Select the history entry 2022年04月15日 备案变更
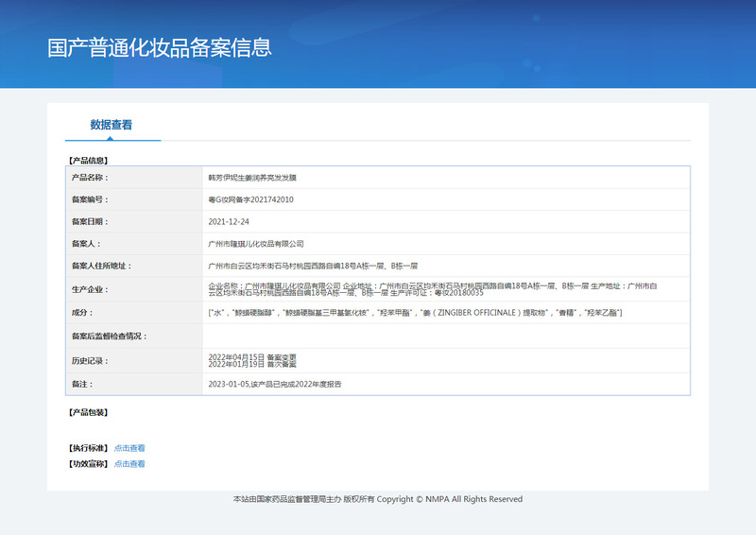This screenshot has height=535, width=756. (252, 357)
